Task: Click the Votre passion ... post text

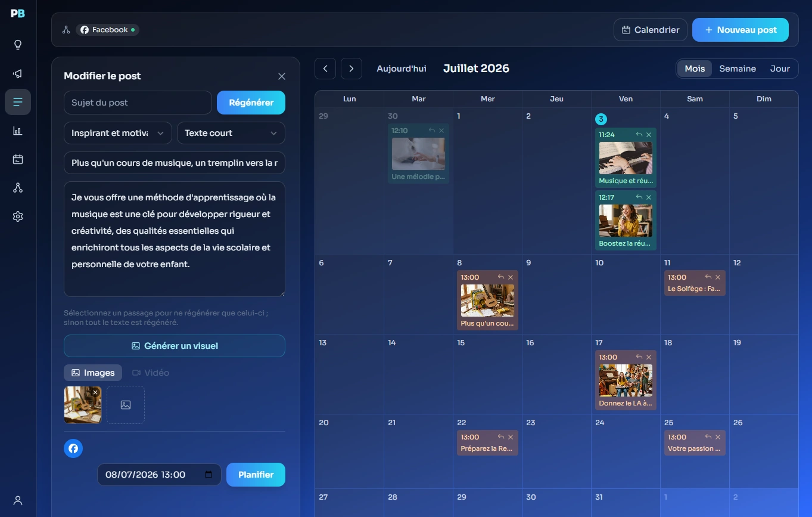Action: coord(694,448)
